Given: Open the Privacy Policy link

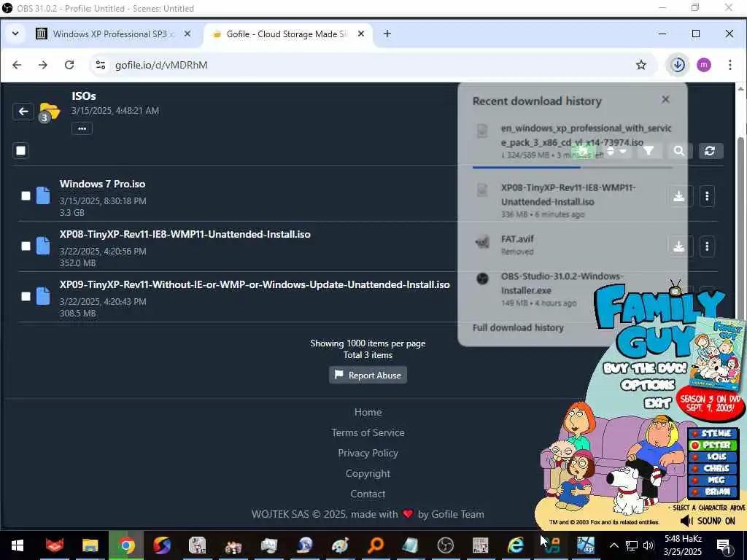Looking at the screenshot, I should pos(368,454).
